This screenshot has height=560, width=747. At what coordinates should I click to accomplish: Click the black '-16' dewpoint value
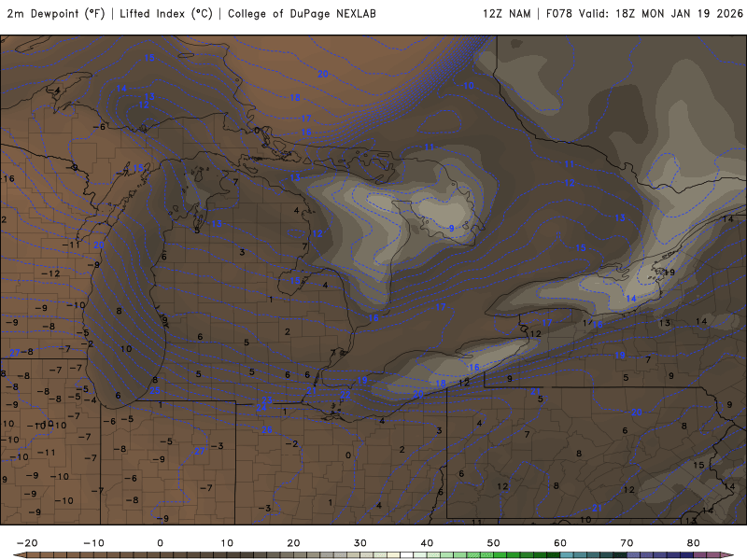pyautogui.click(x=7, y=178)
